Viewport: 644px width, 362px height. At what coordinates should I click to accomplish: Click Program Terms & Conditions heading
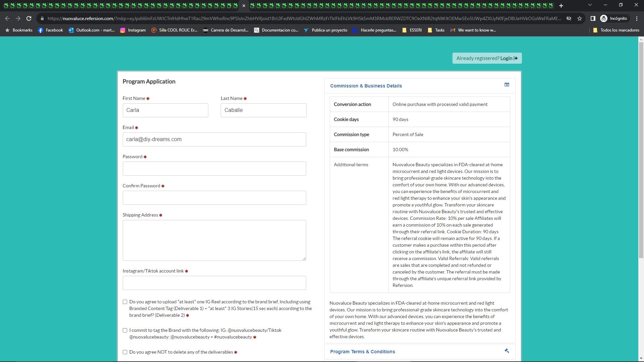[363, 352]
